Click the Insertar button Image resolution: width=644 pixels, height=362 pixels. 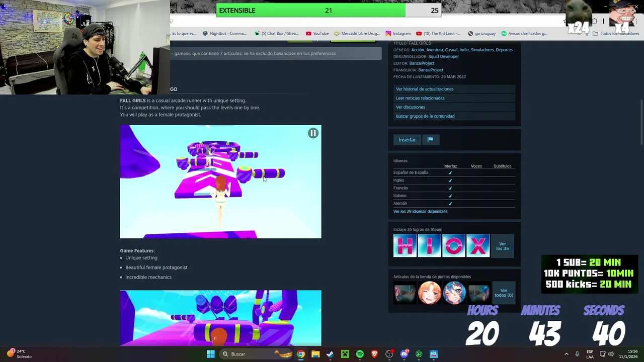tap(407, 140)
